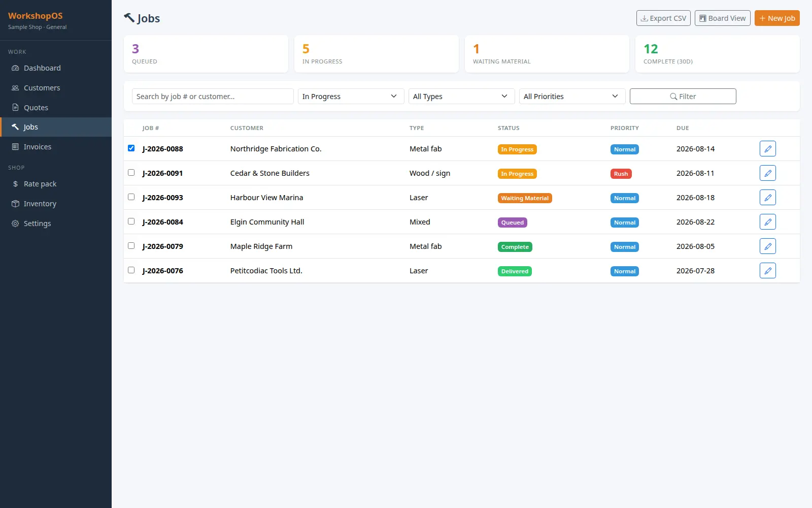Edit job J-2026-0076 with pencil icon
812x508 pixels.
[x=768, y=271]
